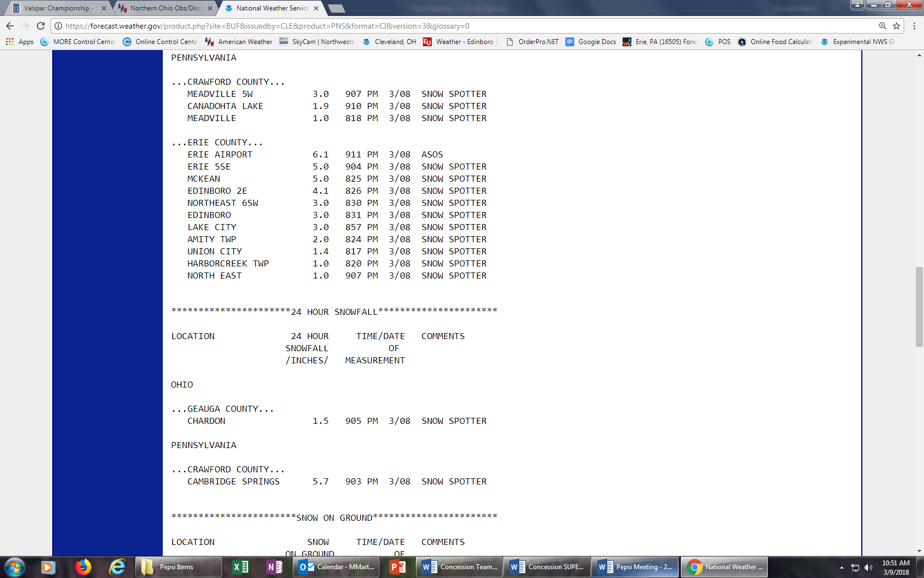Click the MEADVILLE 5W entry
The image size is (924, 578).
[x=220, y=94]
